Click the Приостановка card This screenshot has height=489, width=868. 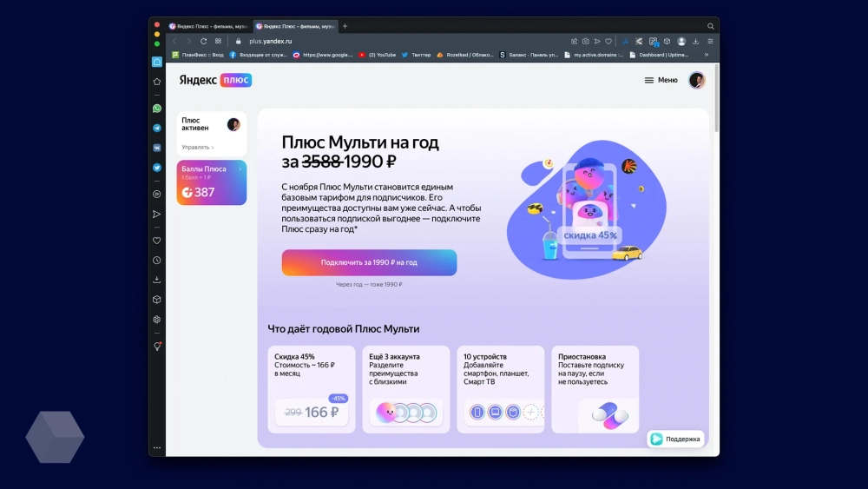595,389
